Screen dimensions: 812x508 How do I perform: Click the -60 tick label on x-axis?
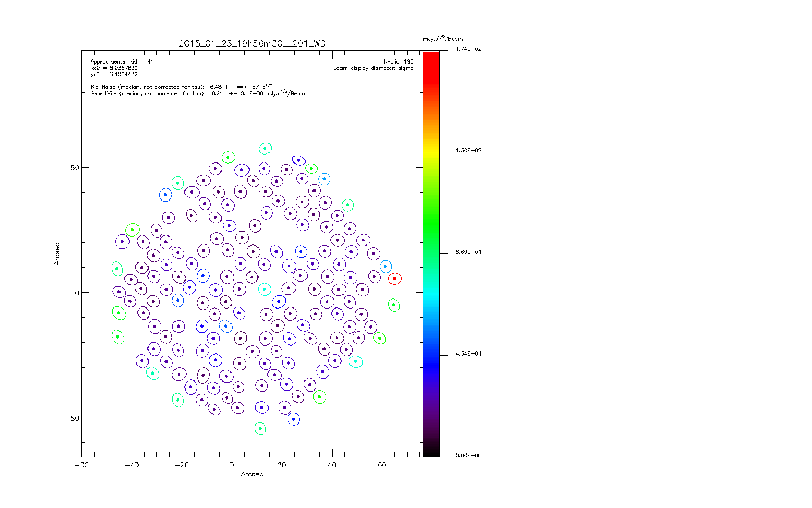(81, 465)
